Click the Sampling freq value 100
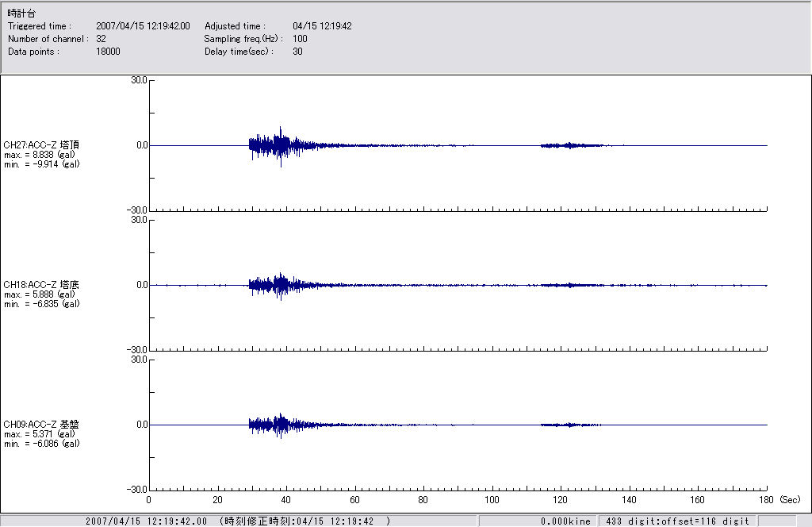 (300, 39)
